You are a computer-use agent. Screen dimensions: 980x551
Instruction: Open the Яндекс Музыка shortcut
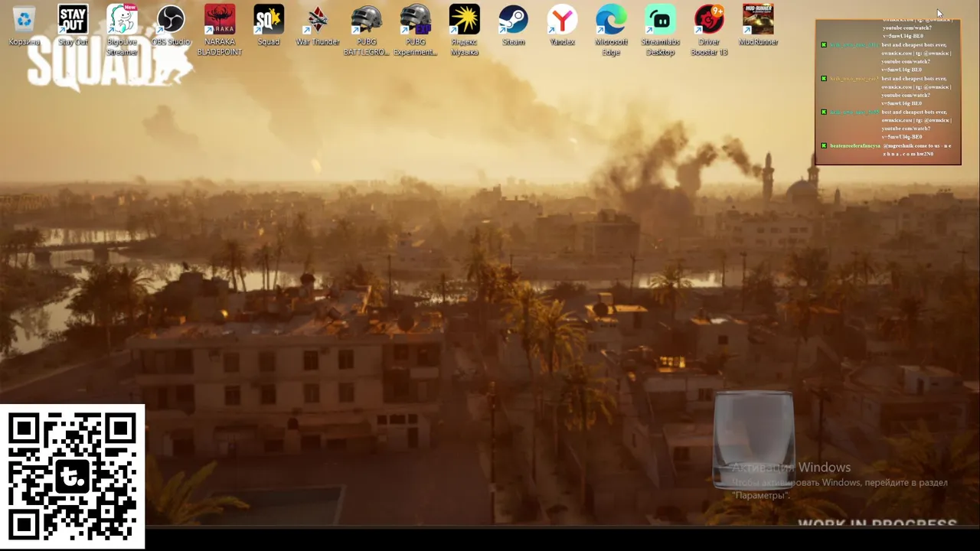(465, 30)
